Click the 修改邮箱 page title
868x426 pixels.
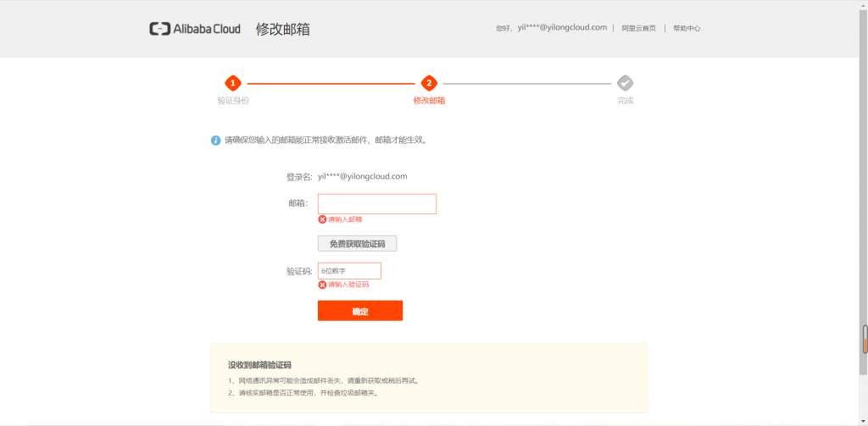tap(283, 30)
